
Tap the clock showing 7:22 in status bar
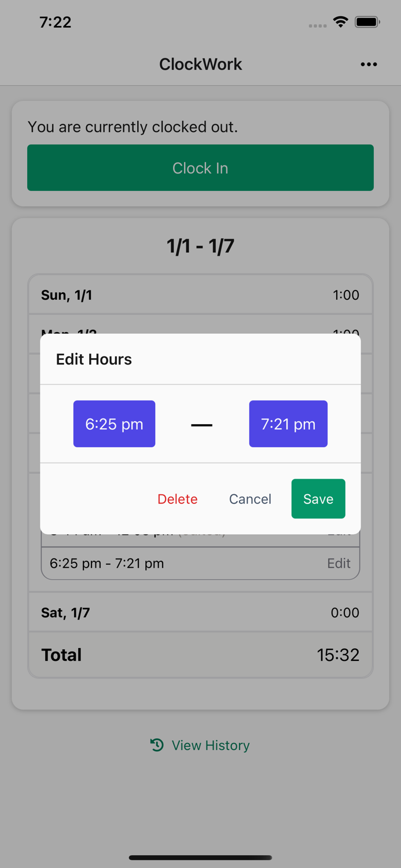(56, 22)
